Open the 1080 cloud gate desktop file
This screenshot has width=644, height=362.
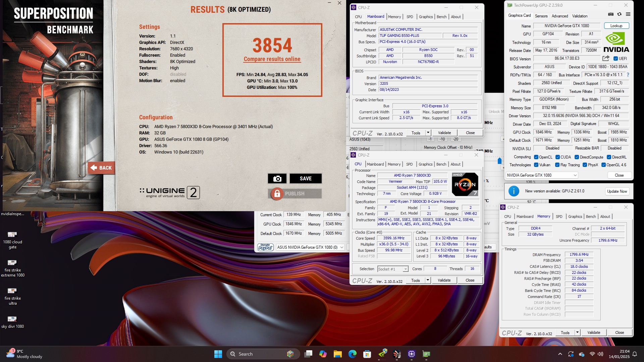(x=12, y=240)
